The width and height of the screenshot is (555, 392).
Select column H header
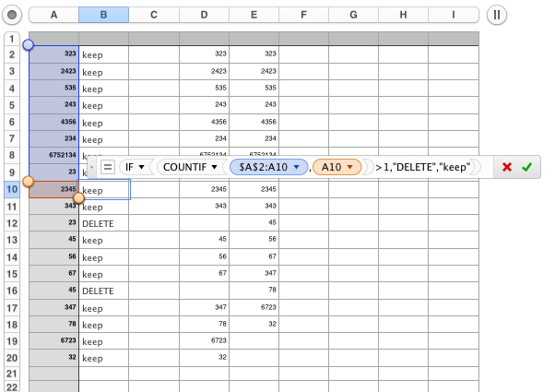[x=403, y=15]
